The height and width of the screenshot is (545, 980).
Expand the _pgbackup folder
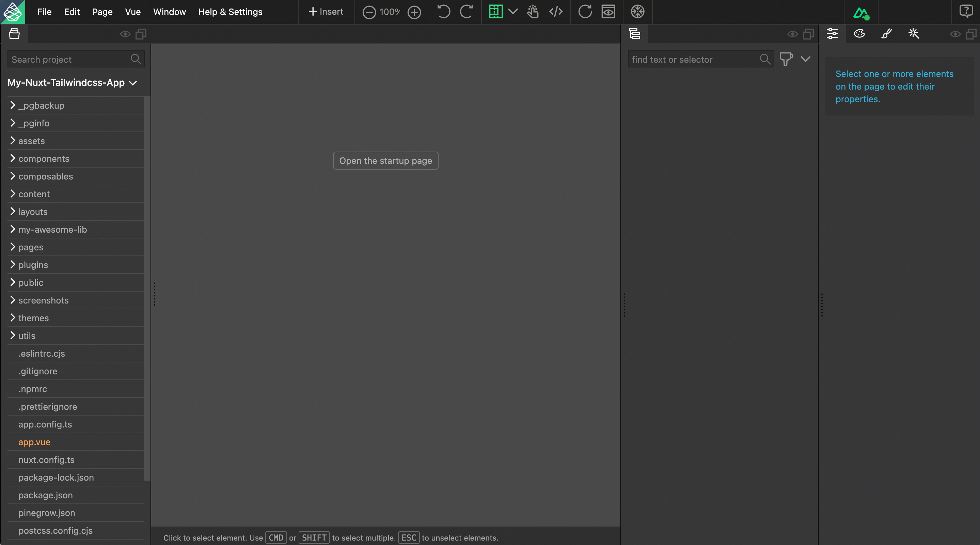pos(13,105)
